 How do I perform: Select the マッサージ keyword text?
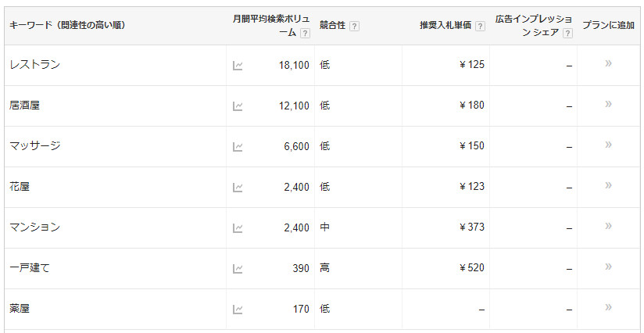tap(35, 146)
